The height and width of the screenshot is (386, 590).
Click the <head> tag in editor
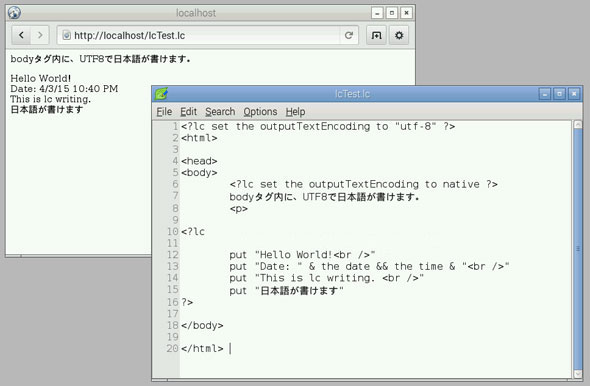point(199,161)
